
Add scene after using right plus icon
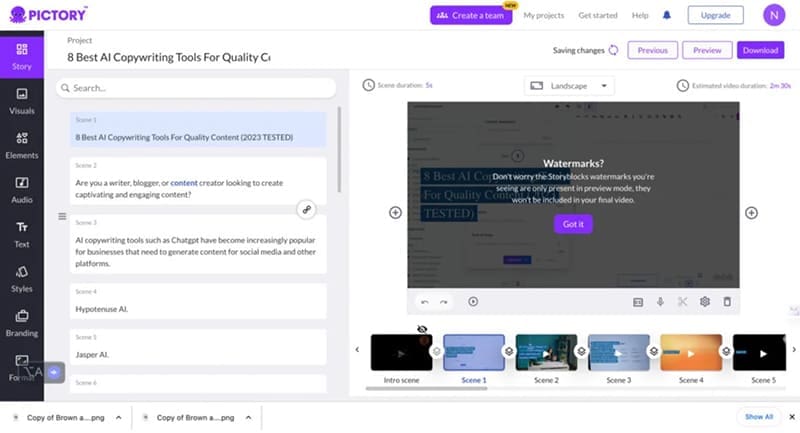click(x=751, y=213)
